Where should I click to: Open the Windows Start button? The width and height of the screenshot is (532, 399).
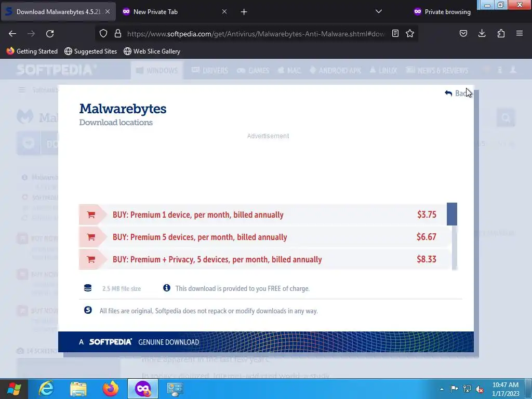tap(14, 389)
